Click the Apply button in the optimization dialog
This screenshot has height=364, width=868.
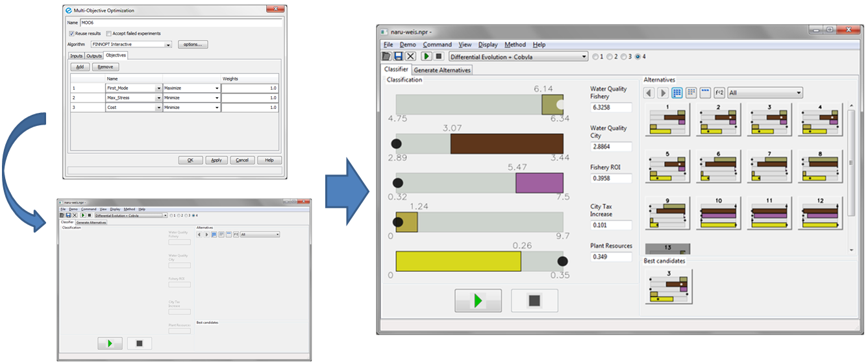[216, 160]
